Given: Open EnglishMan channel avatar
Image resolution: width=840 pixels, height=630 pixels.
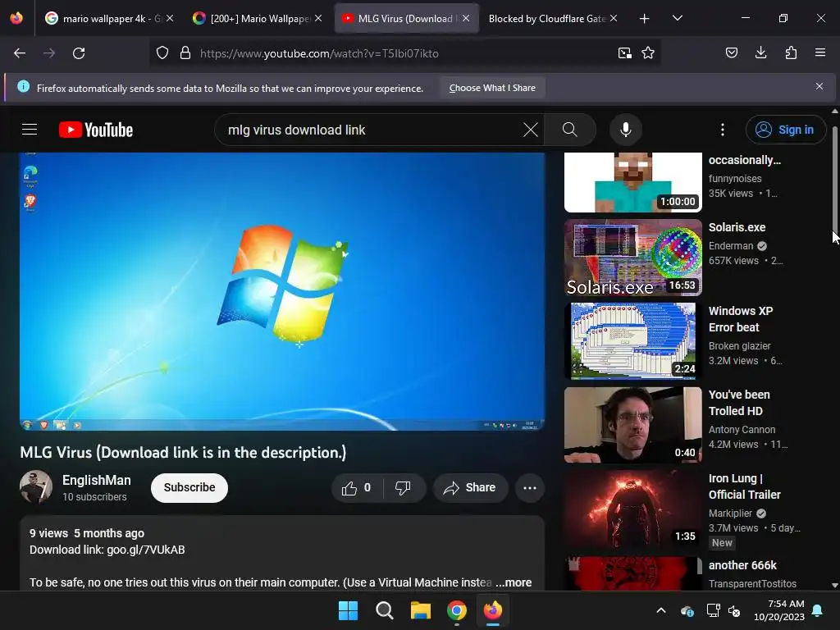Looking at the screenshot, I should [x=36, y=487].
